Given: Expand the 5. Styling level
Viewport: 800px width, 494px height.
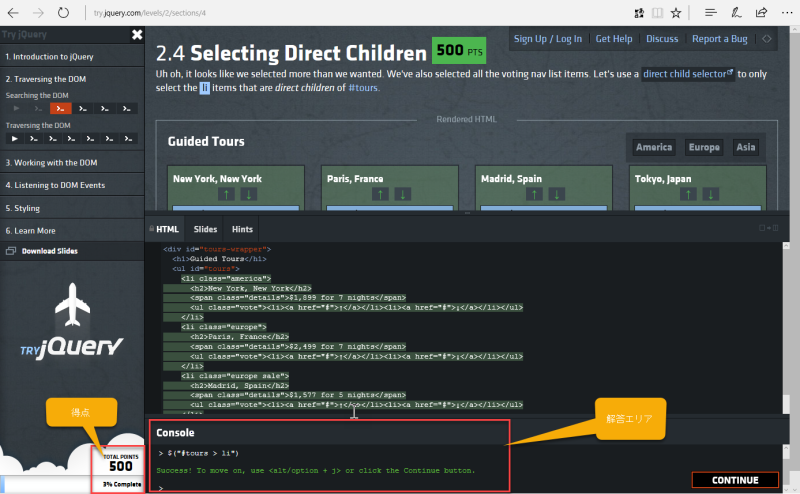Looking at the screenshot, I should point(72,208).
